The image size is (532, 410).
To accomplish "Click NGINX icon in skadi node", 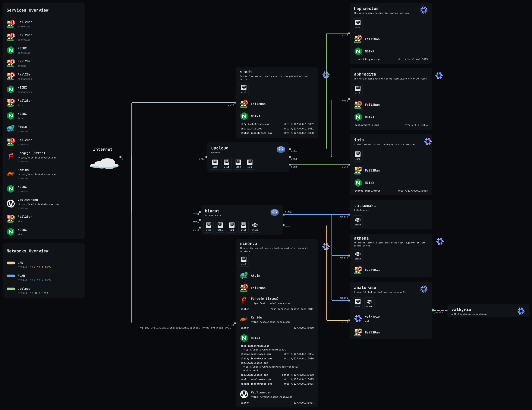I will coord(244,116).
